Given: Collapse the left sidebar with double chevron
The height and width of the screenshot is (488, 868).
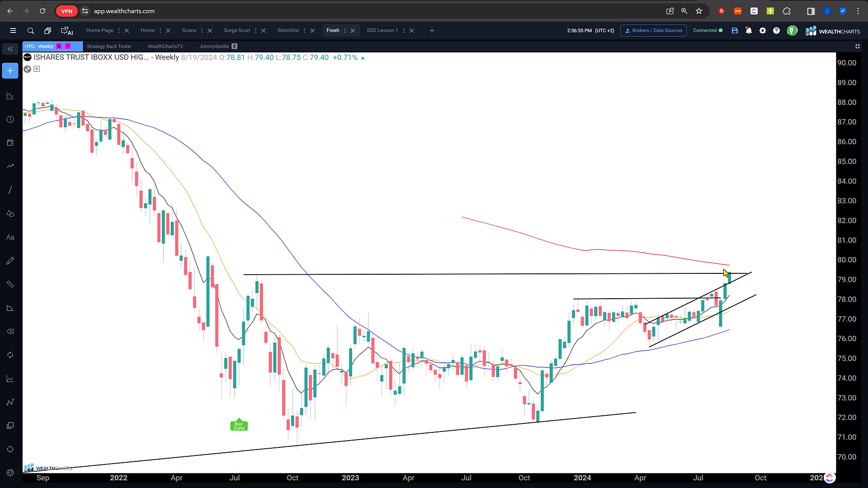Looking at the screenshot, I should [x=10, y=49].
